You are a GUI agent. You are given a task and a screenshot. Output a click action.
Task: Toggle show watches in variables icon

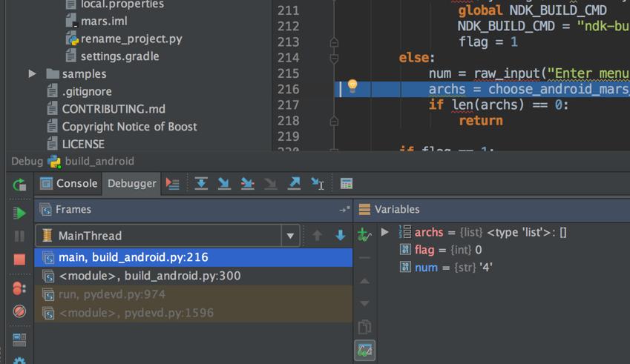(x=364, y=351)
